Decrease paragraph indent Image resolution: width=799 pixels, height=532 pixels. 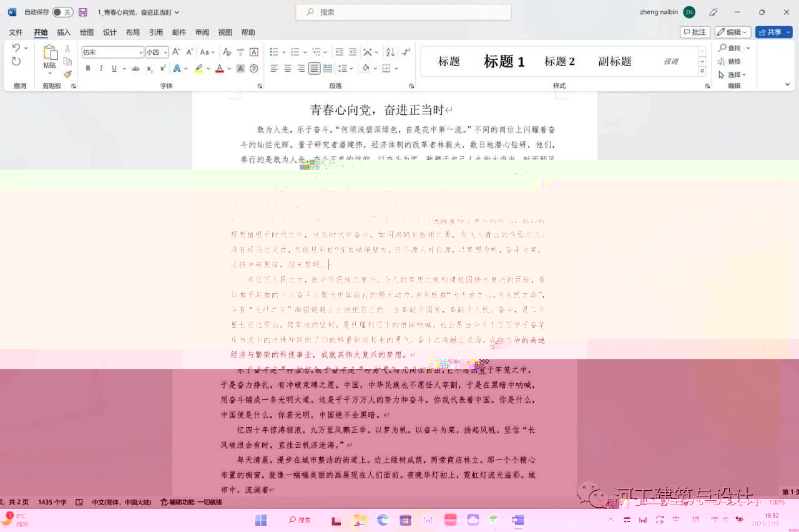point(339,52)
